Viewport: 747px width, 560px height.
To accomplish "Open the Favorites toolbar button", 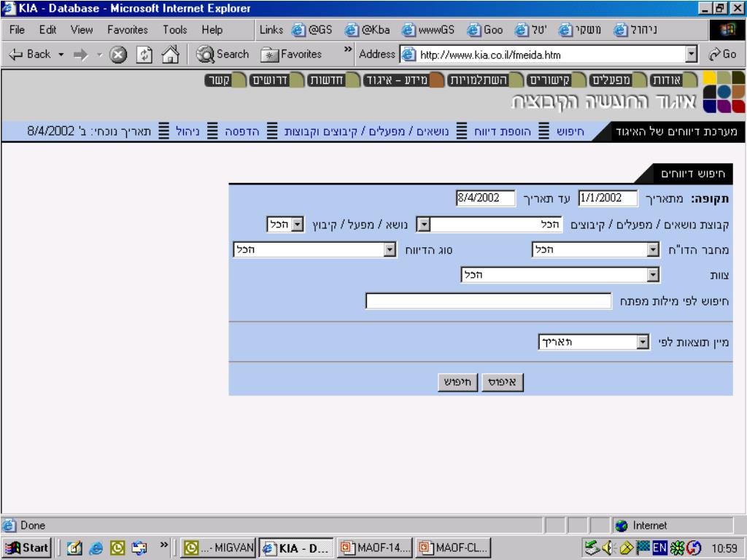I will tap(291, 54).
